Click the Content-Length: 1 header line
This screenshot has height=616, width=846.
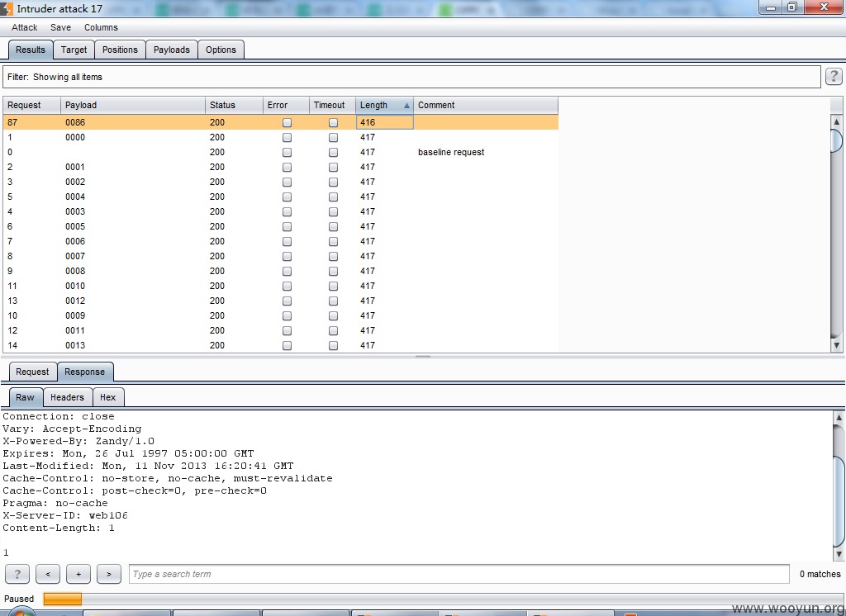[x=59, y=528]
